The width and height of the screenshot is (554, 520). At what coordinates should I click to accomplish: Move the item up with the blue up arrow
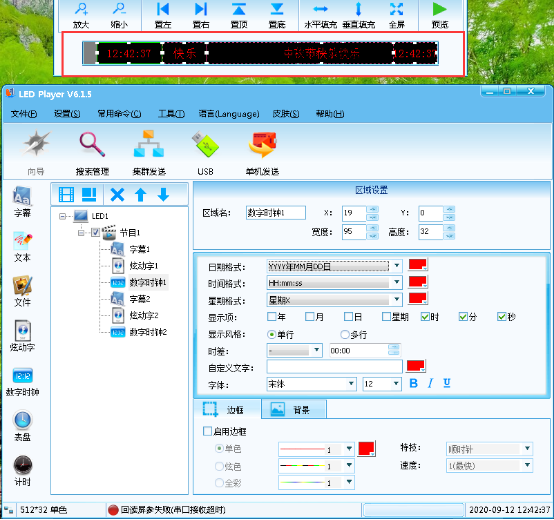pyautogui.click(x=141, y=195)
